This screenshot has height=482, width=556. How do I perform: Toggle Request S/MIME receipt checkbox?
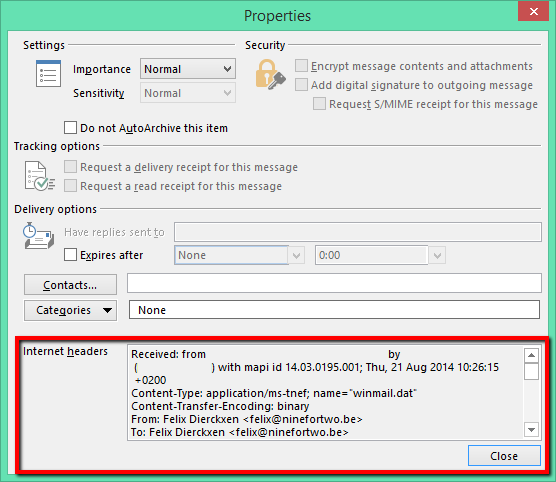tap(319, 104)
